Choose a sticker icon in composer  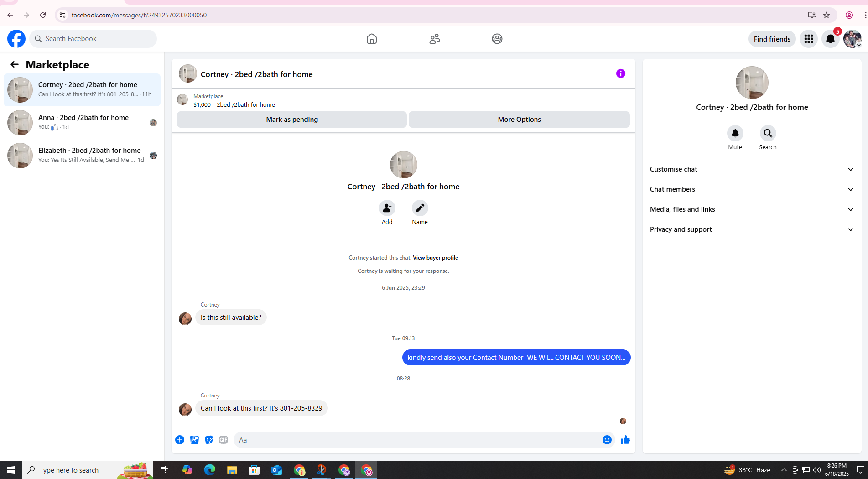pyautogui.click(x=209, y=440)
